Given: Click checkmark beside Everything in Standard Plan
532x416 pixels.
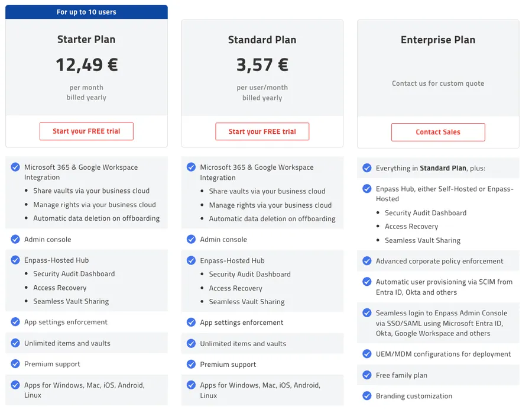Looking at the screenshot, I should tap(366, 167).
